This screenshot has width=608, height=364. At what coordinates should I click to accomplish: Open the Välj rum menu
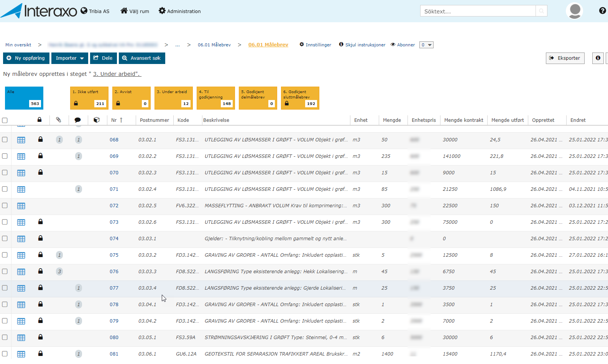click(x=135, y=11)
